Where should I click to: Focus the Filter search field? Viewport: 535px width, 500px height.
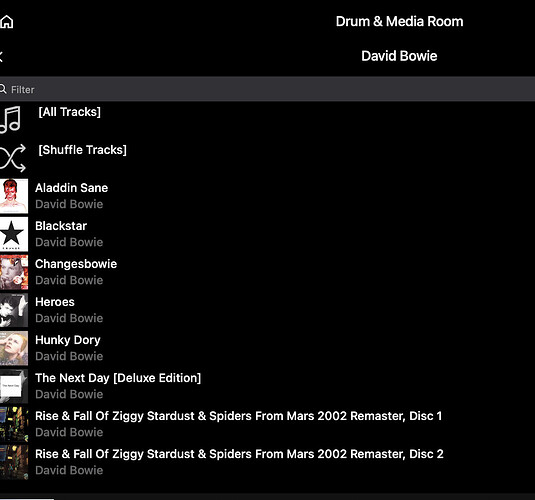tap(268, 89)
